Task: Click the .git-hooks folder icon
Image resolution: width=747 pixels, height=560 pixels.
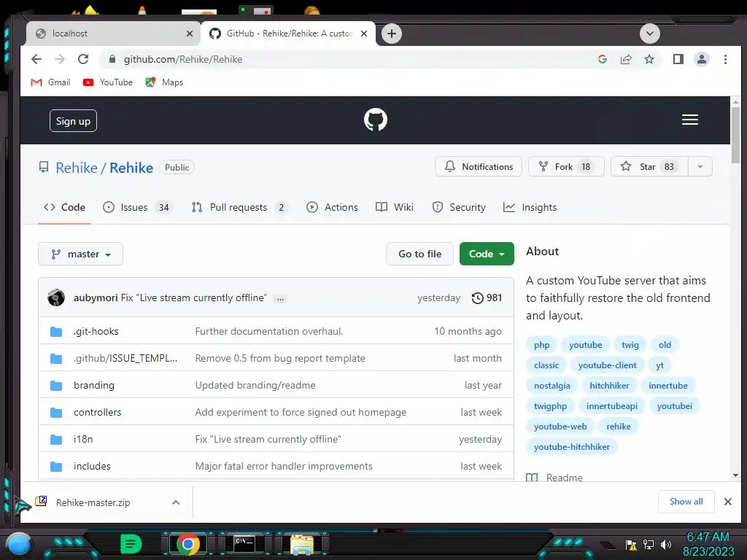Action: tap(56, 332)
